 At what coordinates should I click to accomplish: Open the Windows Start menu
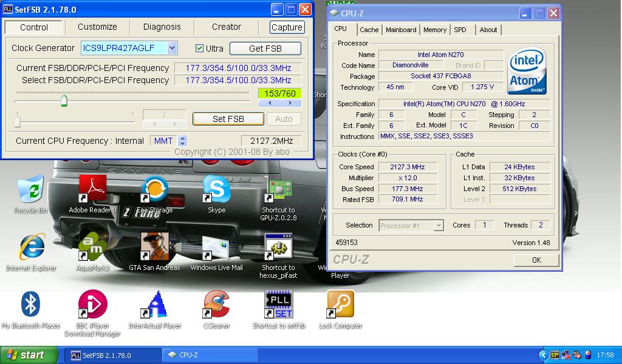[29, 355]
